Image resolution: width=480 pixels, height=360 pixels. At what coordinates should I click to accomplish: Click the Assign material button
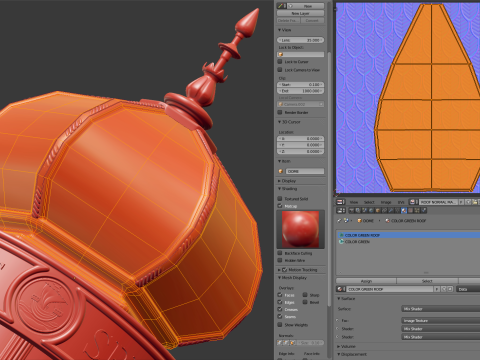[x=366, y=281]
